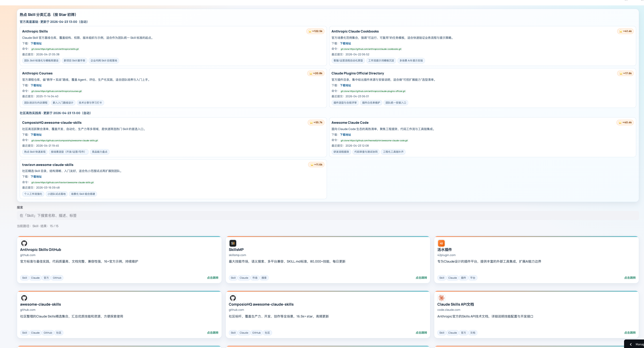This screenshot has height=348, width=644.
Task: Open 下载地址 link for Awesome Claude Code
Action: 345,135
